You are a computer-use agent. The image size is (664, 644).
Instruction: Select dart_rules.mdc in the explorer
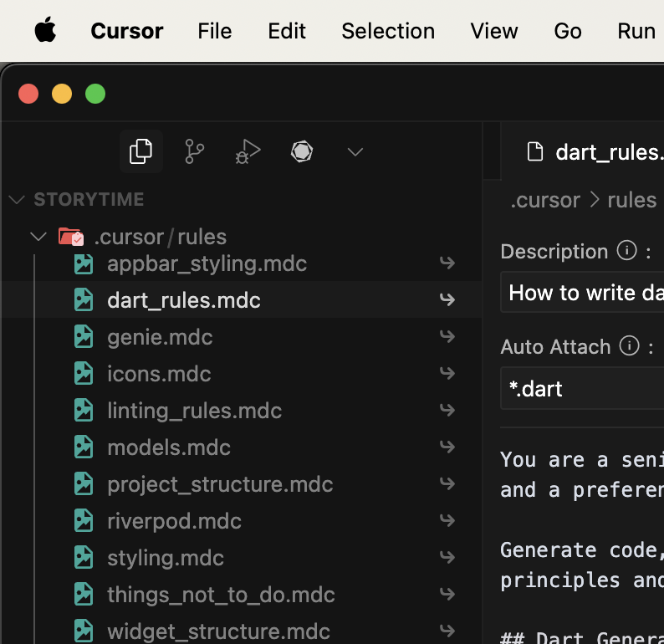(241, 299)
